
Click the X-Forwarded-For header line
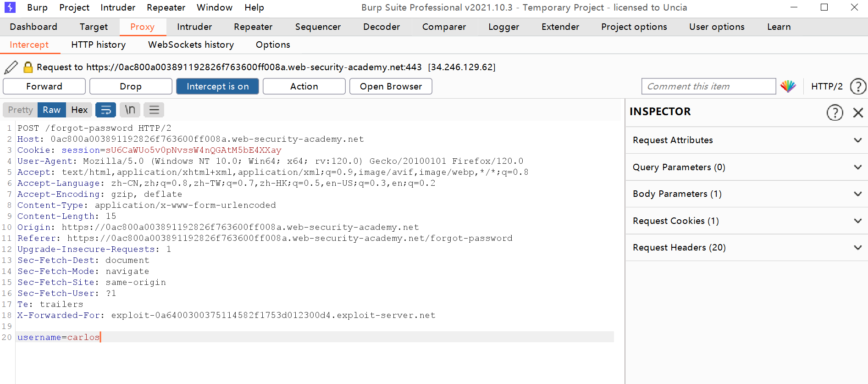[227, 315]
